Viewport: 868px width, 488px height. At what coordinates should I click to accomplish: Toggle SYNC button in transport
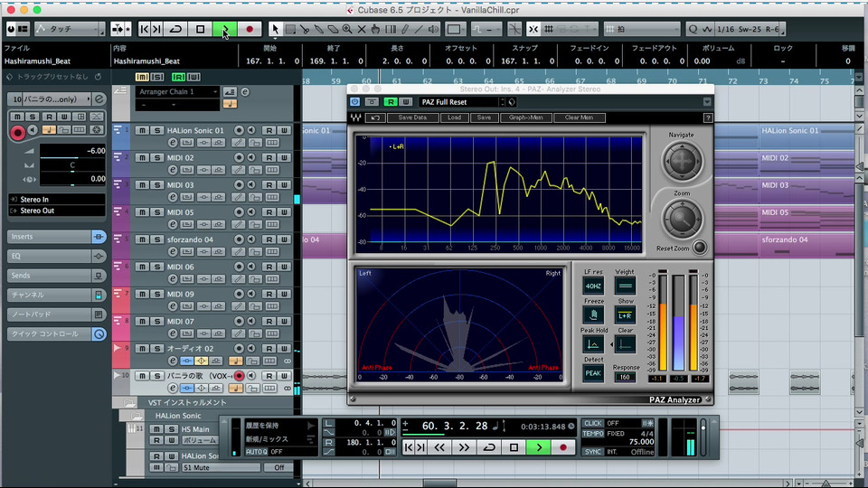pyautogui.click(x=592, y=452)
